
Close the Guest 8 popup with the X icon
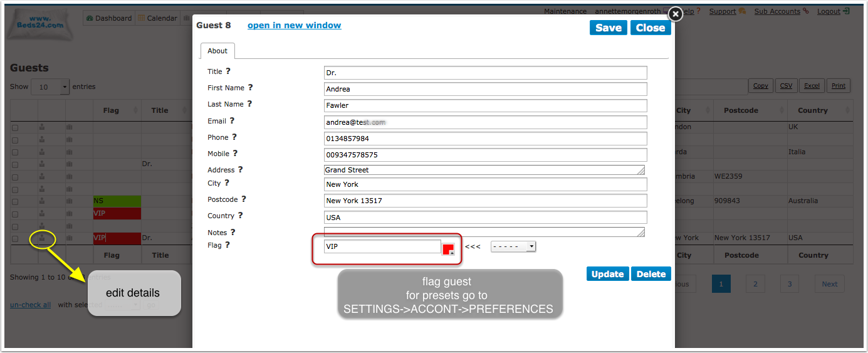pyautogui.click(x=675, y=14)
